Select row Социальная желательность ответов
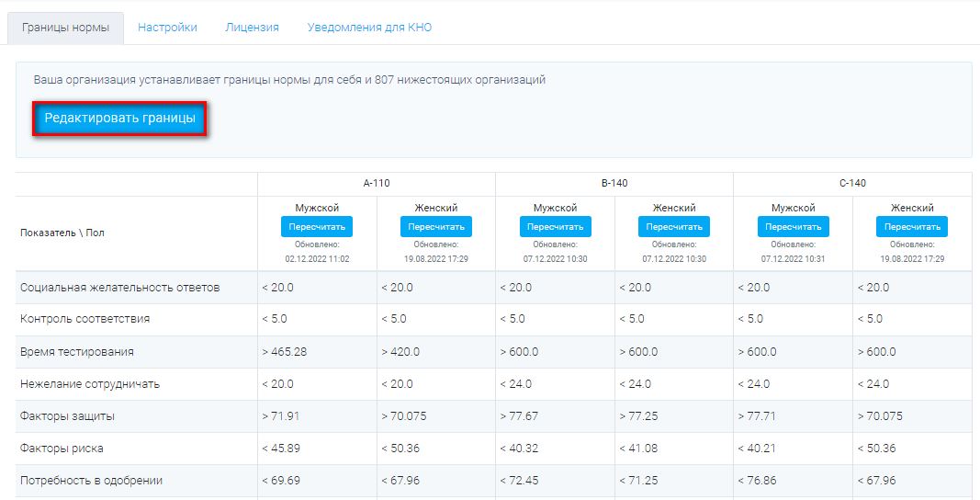Screen dimensions: 980x500 tap(494, 288)
